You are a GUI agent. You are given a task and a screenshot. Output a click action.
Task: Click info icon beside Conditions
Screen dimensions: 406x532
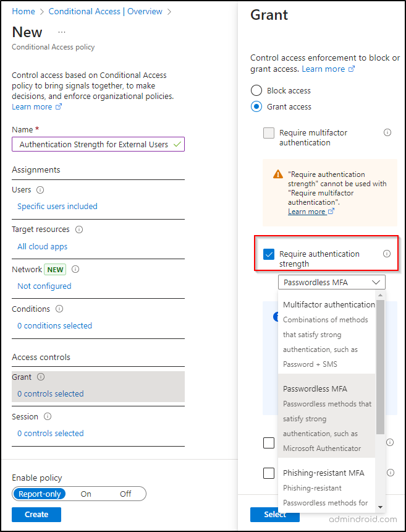tap(59, 309)
